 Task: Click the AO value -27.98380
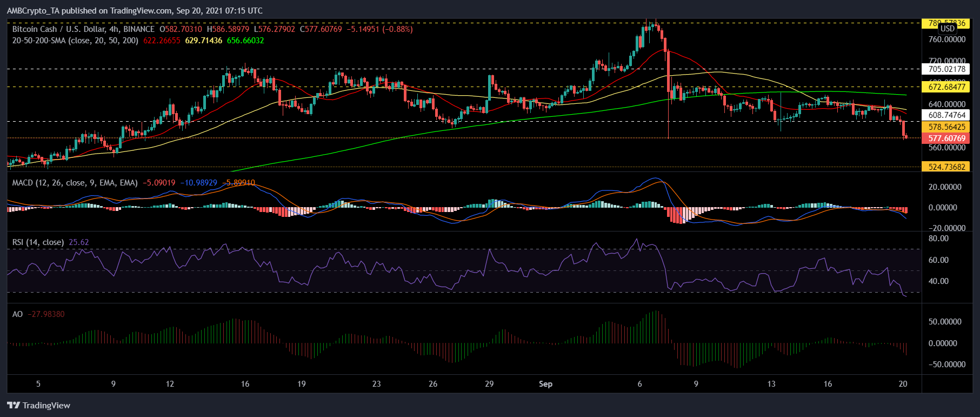pos(46,314)
